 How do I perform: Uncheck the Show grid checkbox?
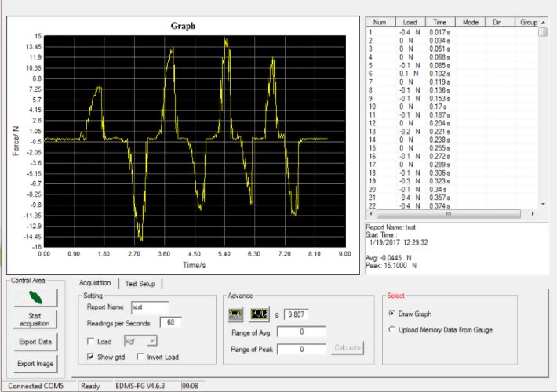point(90,357)
